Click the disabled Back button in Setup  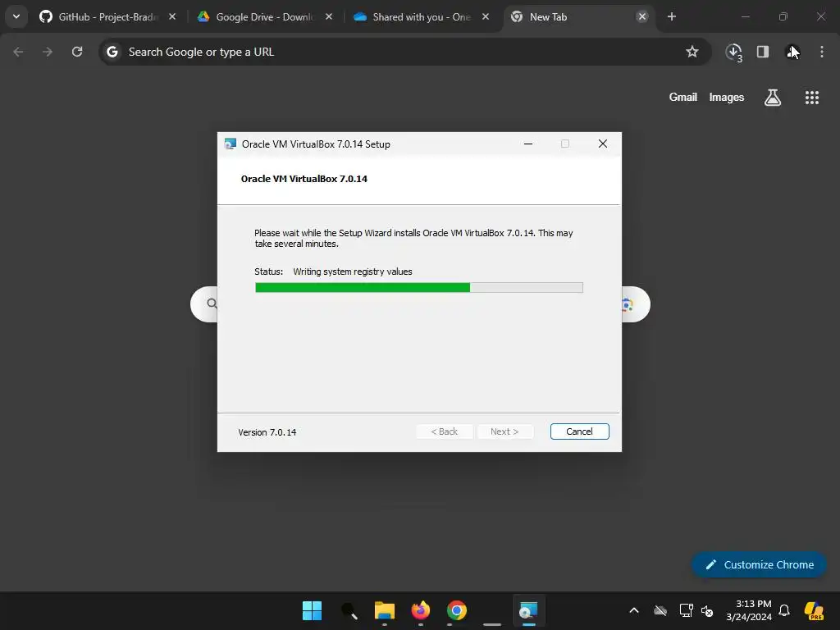[x=444, y=431]
